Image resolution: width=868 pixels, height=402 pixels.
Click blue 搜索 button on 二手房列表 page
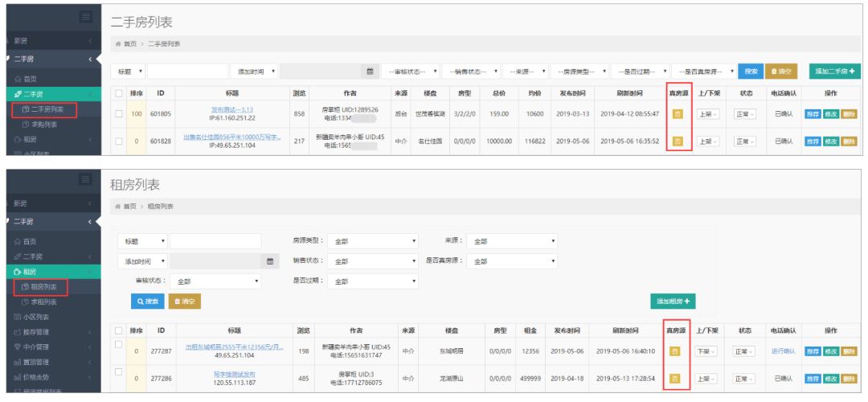tap(751, 72)
